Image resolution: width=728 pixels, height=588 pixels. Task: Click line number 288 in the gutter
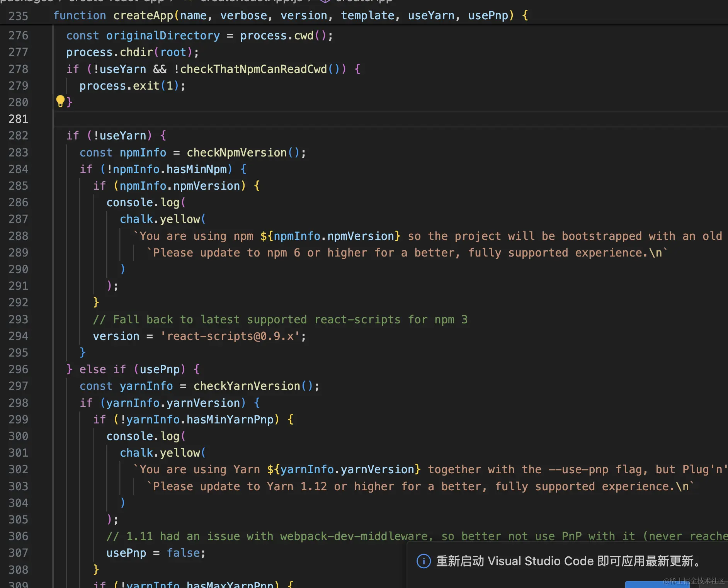(x=19, y=236)
